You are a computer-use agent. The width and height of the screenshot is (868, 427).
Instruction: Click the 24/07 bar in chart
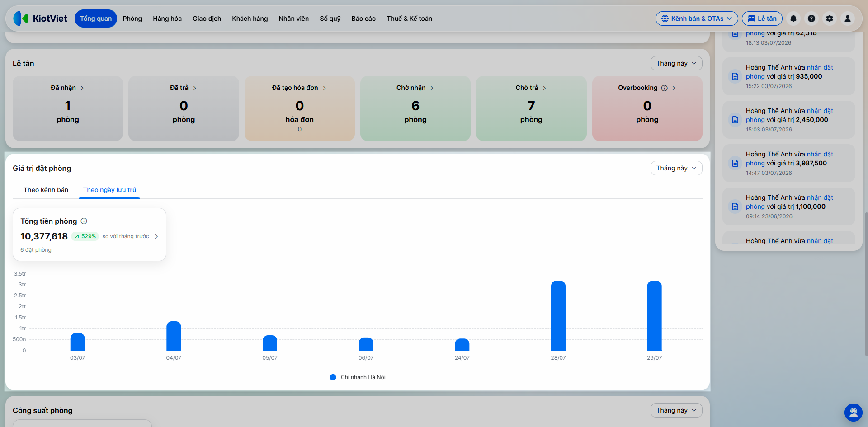[462, 345]
